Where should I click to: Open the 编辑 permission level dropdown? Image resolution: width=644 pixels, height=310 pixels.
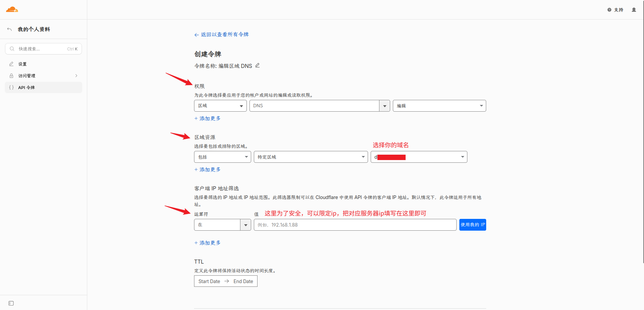[x=439, y=106]
